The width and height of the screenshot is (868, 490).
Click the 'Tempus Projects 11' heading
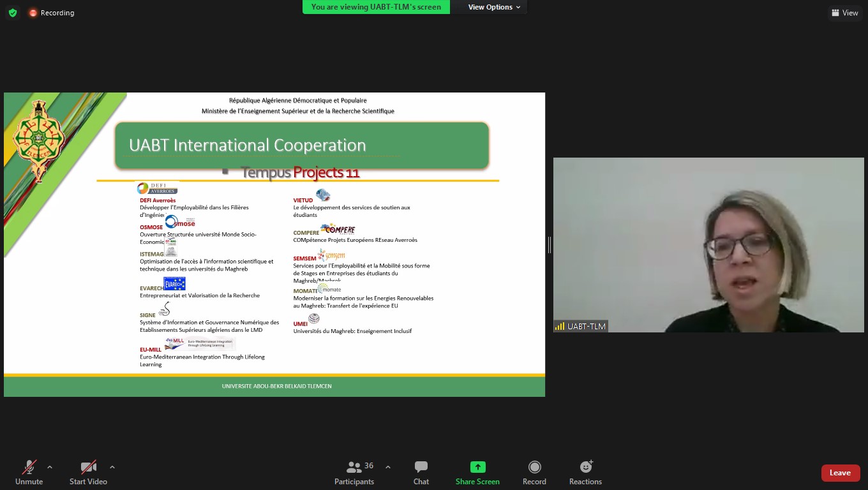(300, 172)
